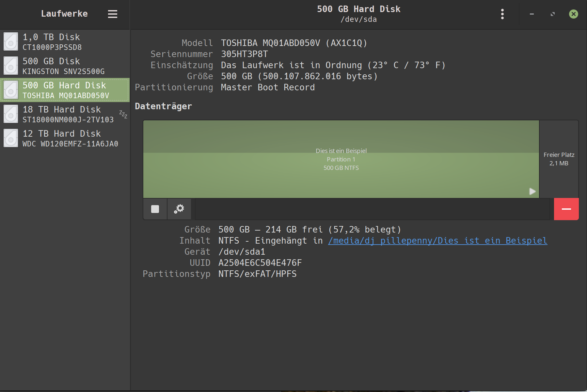587x392 pixels.
Task: Delete selected partition with red minus button
Action: pos(566,209)
